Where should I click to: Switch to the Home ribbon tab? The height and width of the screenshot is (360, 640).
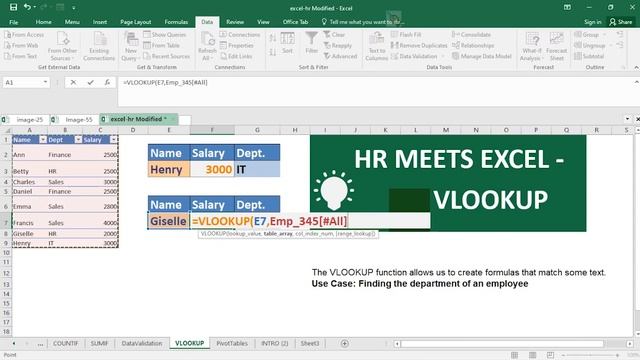coord(43,22)
